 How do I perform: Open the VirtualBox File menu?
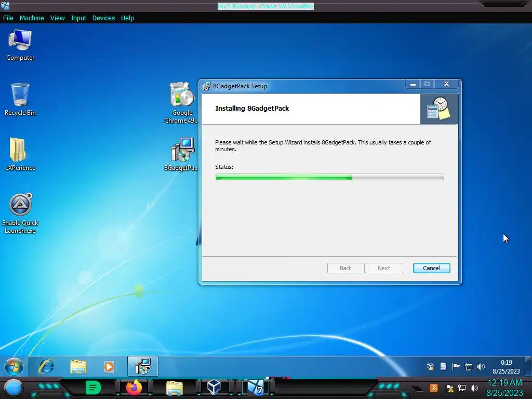click(x=8, y=18)
